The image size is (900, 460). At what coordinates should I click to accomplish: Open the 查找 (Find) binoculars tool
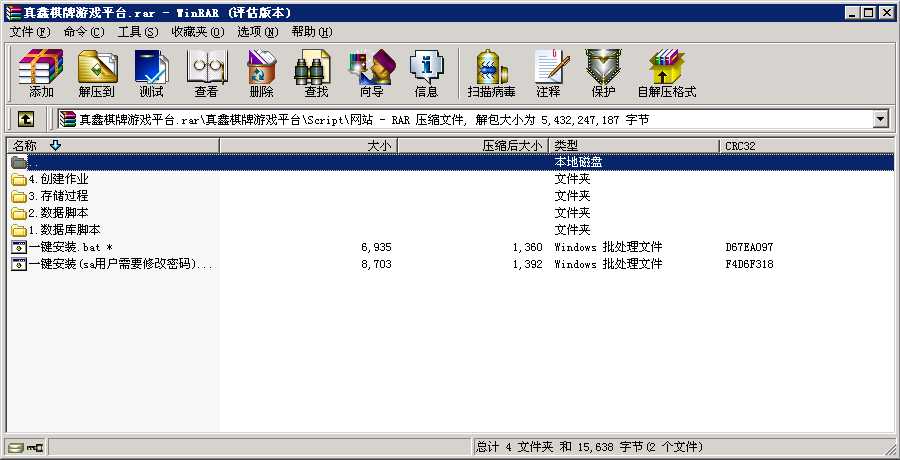click(313, 67)
